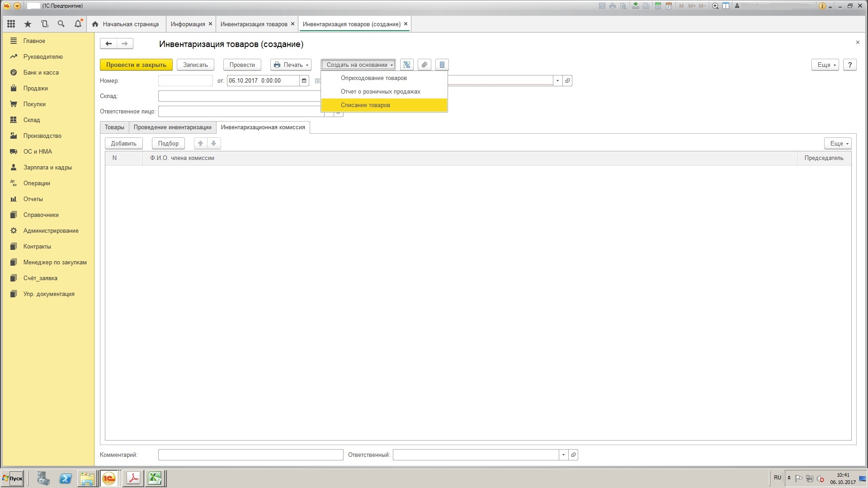Open the Ответственный field open-form button
The height and width of the screenshot is (488, 868).
click(x=573, y=455)
